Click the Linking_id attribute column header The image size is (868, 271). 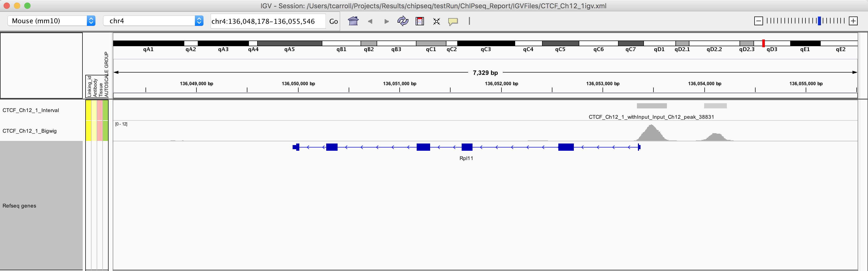tap(89, 86)
